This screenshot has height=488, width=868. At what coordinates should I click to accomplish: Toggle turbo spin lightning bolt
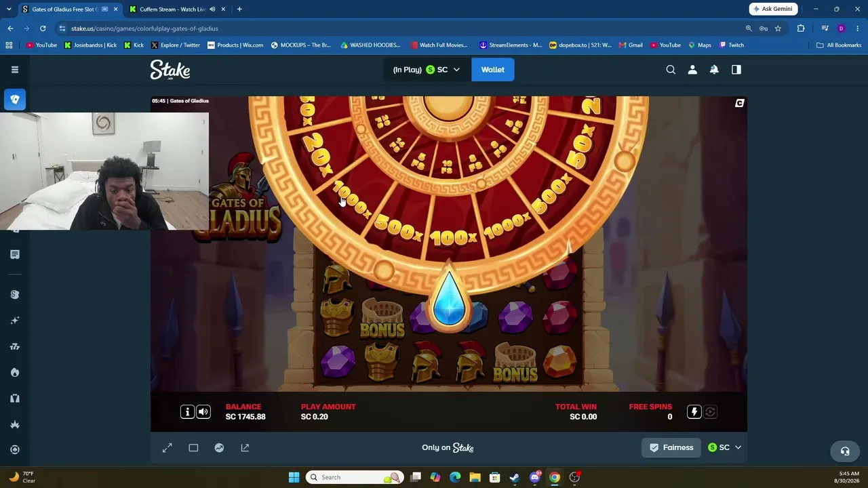[694, 411]
